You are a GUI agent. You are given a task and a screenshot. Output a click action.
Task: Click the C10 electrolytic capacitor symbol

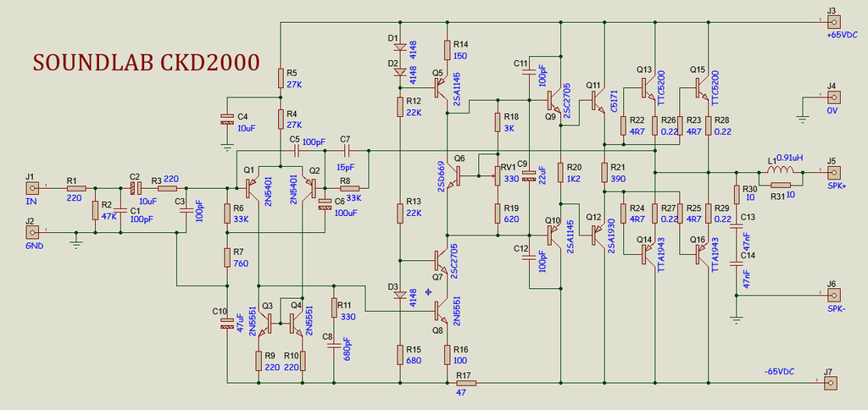click(225, 323)
